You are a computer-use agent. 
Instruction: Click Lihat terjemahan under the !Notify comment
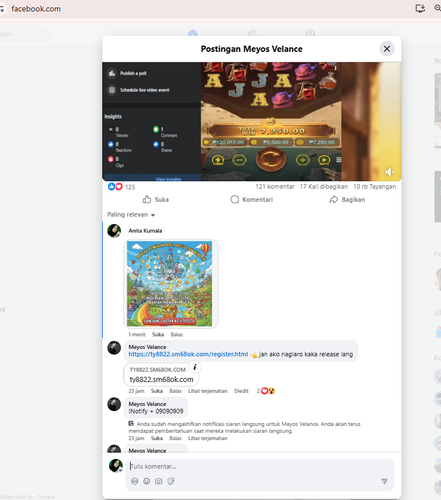208,438
